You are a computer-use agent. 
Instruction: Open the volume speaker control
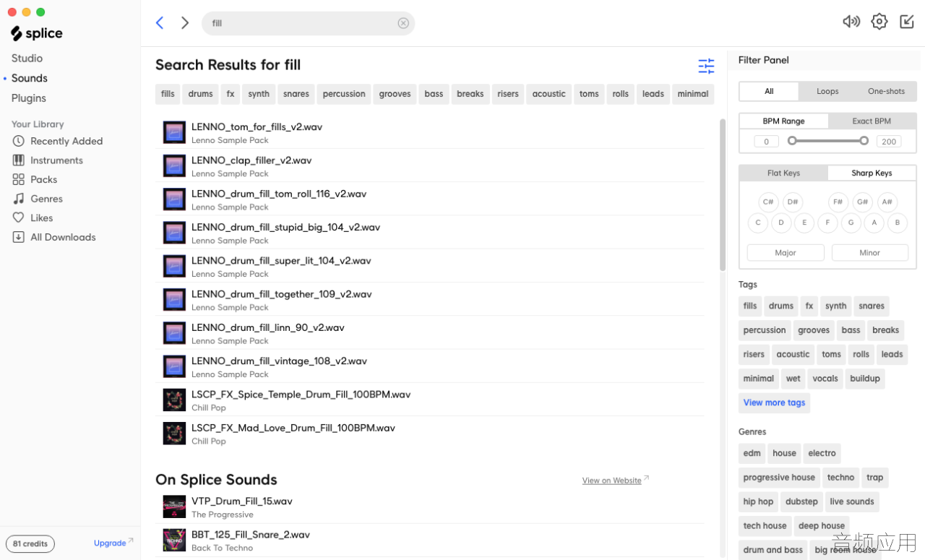pos(851,22)
